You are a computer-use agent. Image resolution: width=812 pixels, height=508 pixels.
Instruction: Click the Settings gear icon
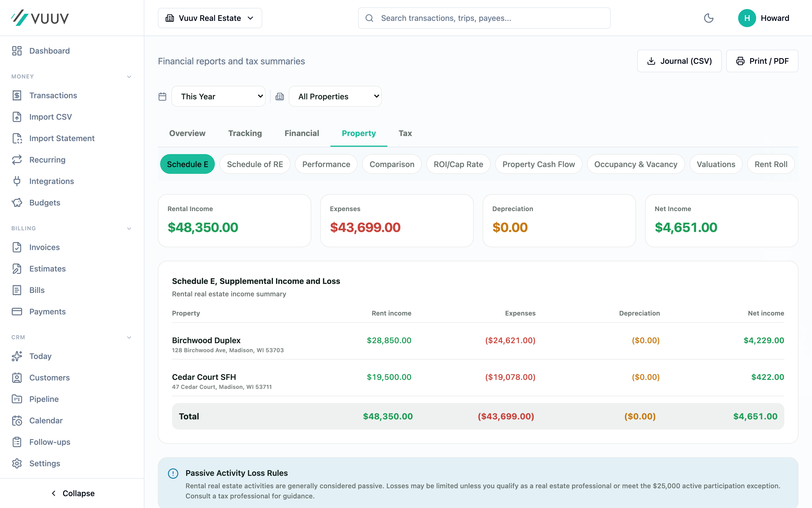pyautogui.click(x=17, y=464)
